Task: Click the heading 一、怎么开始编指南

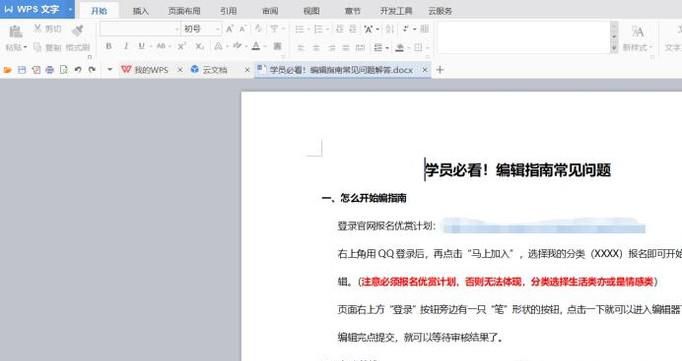Action: [x=364, y=198]
